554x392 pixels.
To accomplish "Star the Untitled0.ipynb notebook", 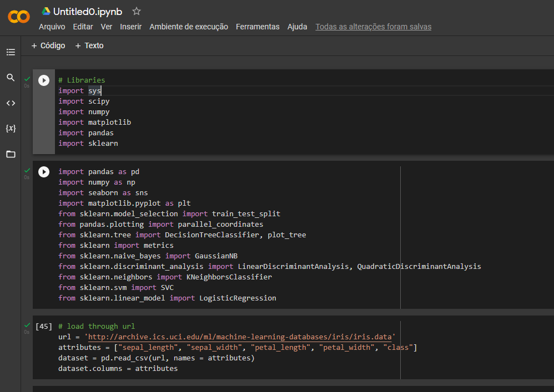I will point(136,10).
